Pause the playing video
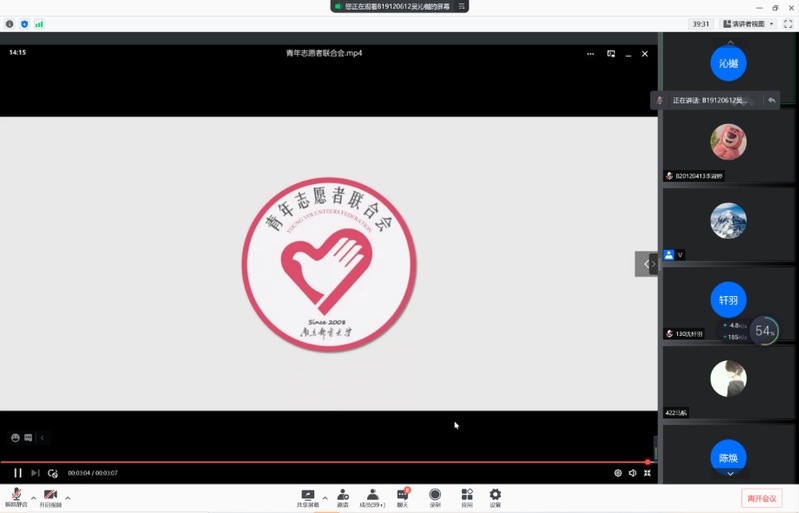Image resolution: width=799 pixels, height=513 pixels. 18,473
